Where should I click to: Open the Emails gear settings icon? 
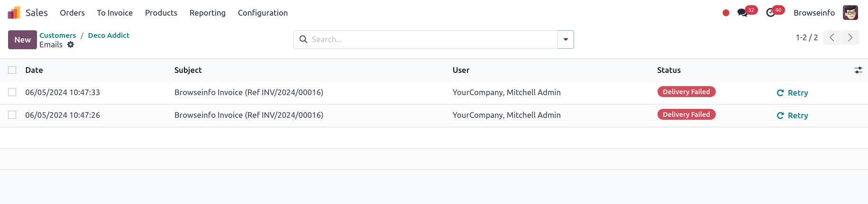coord(71,44)
